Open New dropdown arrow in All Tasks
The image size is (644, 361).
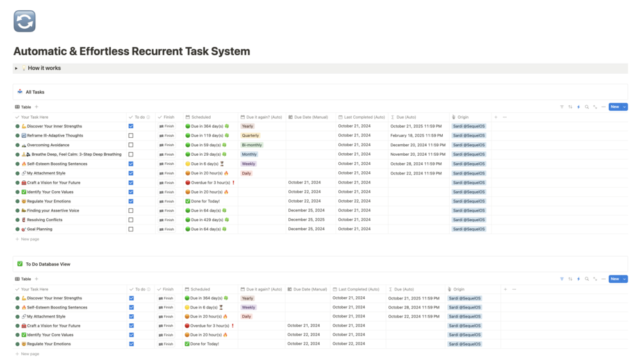[624, 107]
